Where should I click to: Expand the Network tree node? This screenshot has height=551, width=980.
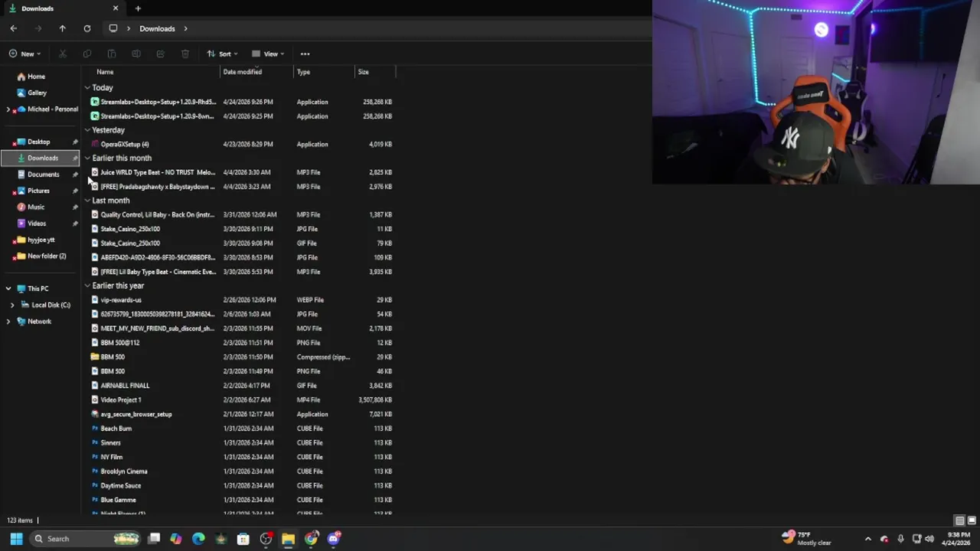8,321
